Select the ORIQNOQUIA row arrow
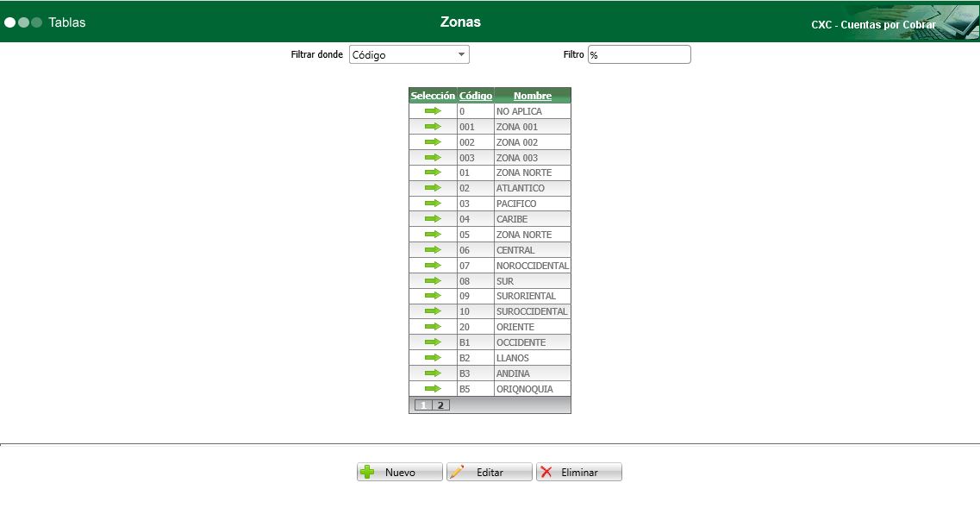This screenshot has width=980, height=508. click(433, 388)
